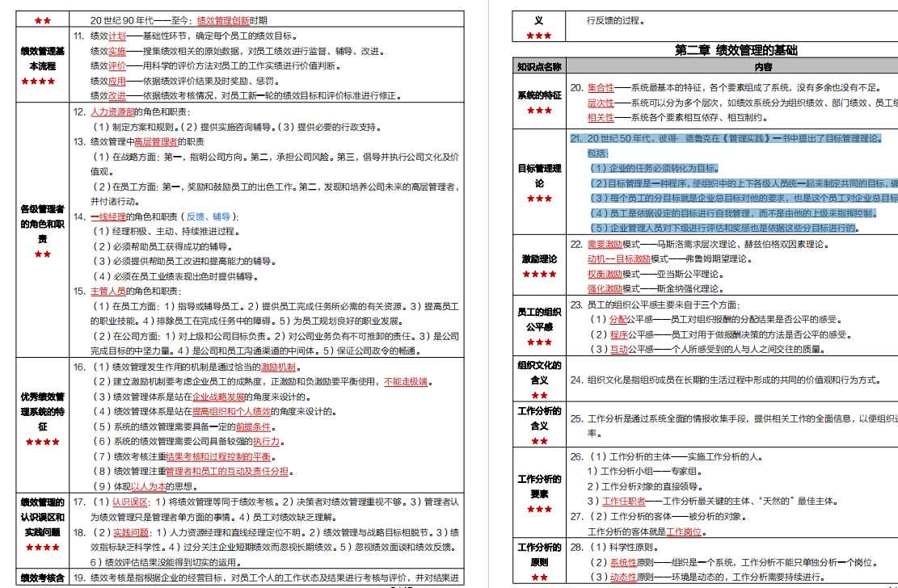The width and height of the screenshot is (898, 588).
Task: Click the cell label 目标管理理论
Action: 539,176
